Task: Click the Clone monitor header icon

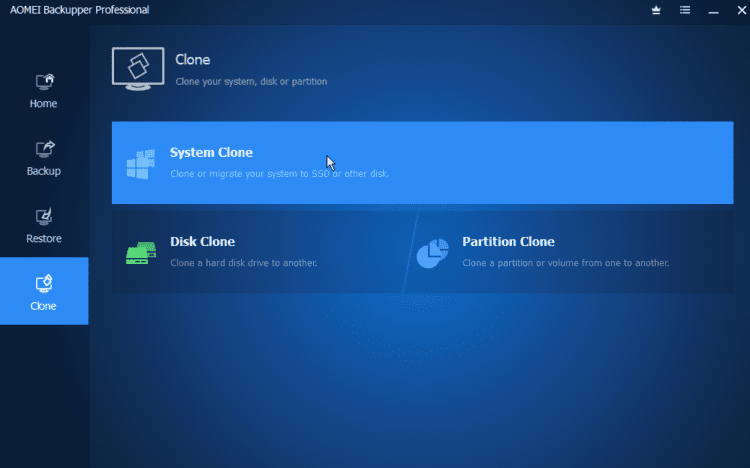Action: [138, 68]
